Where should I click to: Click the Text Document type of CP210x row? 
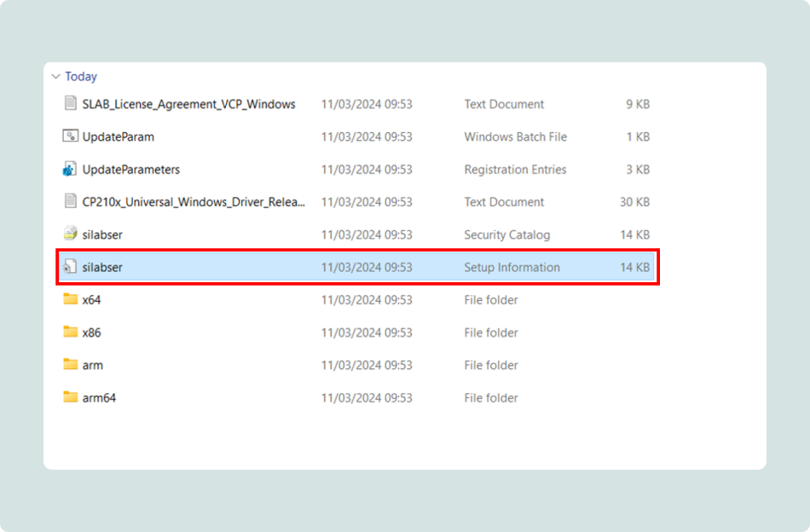point(504,202)
